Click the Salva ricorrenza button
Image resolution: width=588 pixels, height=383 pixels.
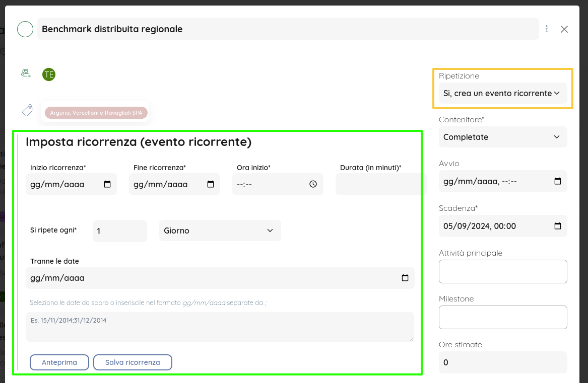[x=133, y=362]
